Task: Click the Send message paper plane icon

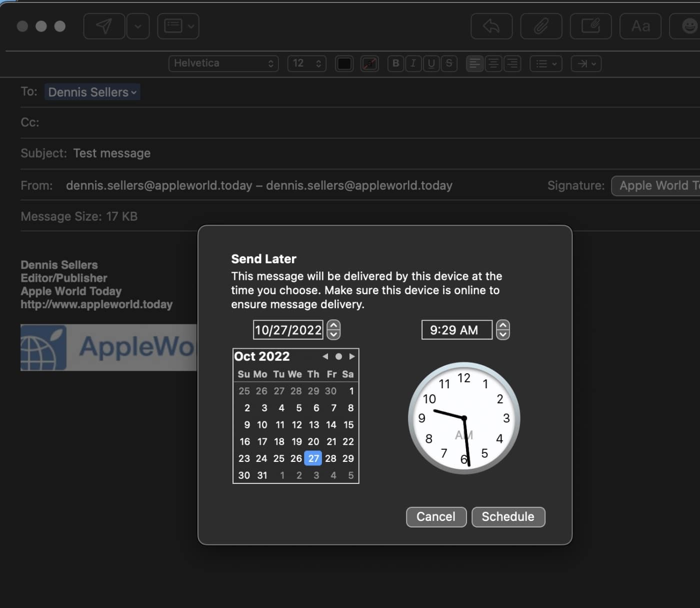Action: point(104,26)
